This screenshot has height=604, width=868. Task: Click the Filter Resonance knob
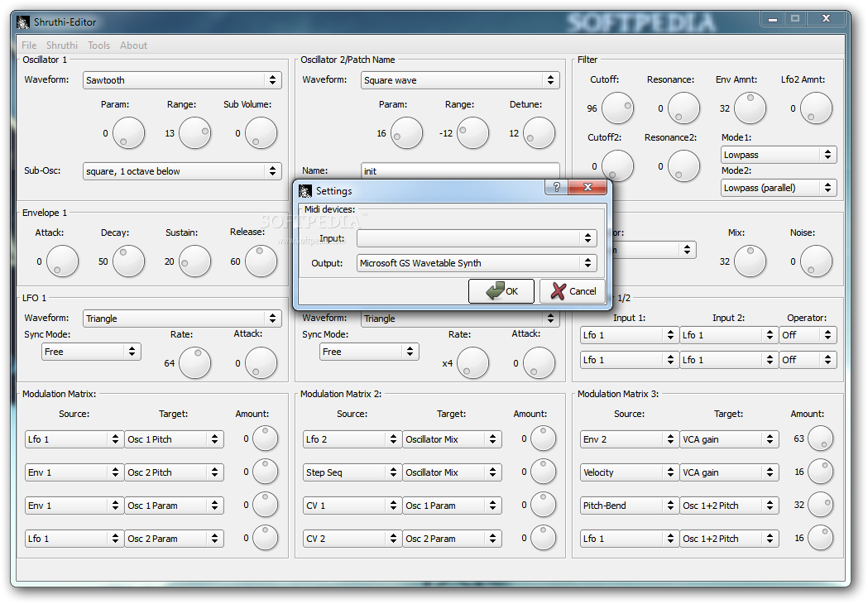(683, 108)
